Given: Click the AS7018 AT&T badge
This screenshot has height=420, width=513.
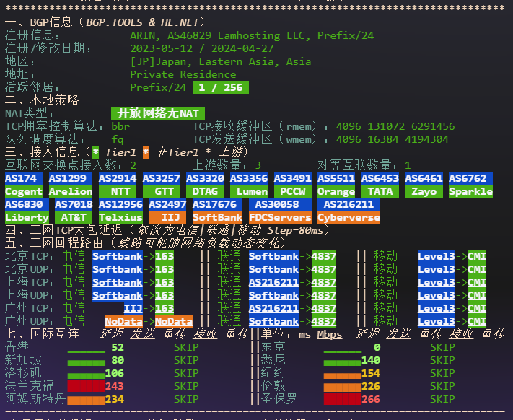Looking at the screenshot, I should click(x=74, y=211).
